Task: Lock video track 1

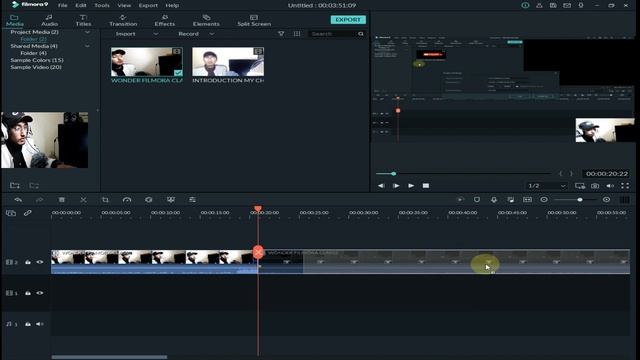Action: pos(28,293)
